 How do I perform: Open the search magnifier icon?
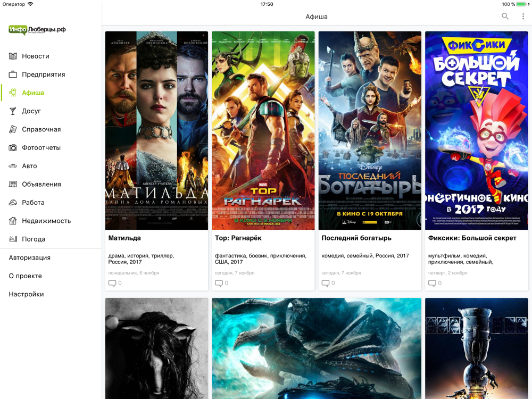[x=505, y=16]
